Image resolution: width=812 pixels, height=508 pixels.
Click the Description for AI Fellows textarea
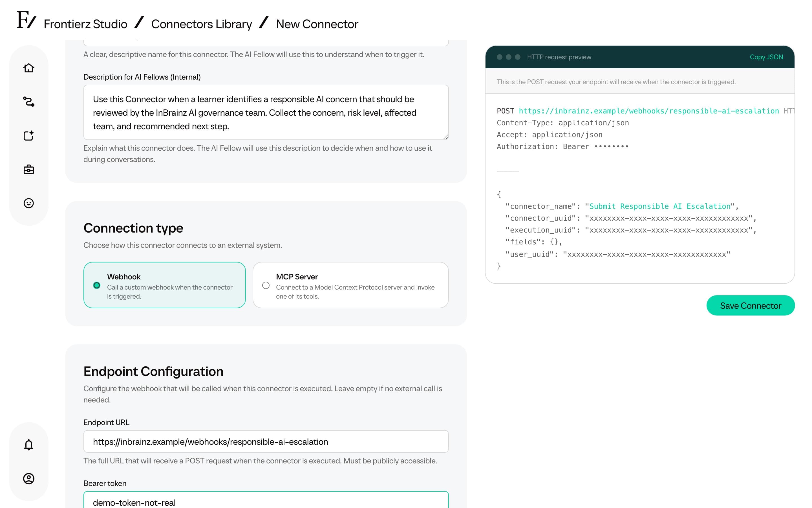coord(266,112)
